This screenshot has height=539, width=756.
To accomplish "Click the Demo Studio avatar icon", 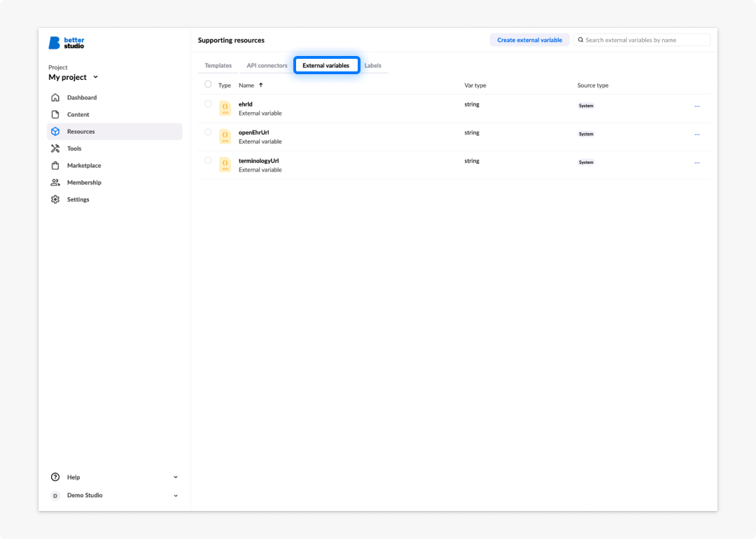I will click(55, 496).
